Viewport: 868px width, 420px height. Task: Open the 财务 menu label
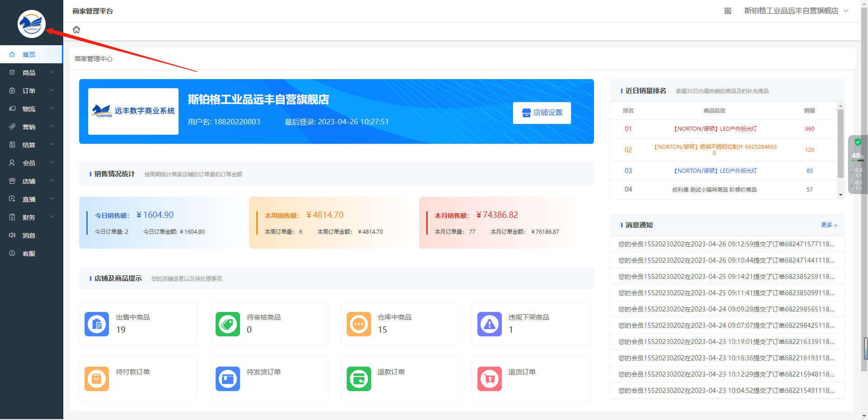29,217
